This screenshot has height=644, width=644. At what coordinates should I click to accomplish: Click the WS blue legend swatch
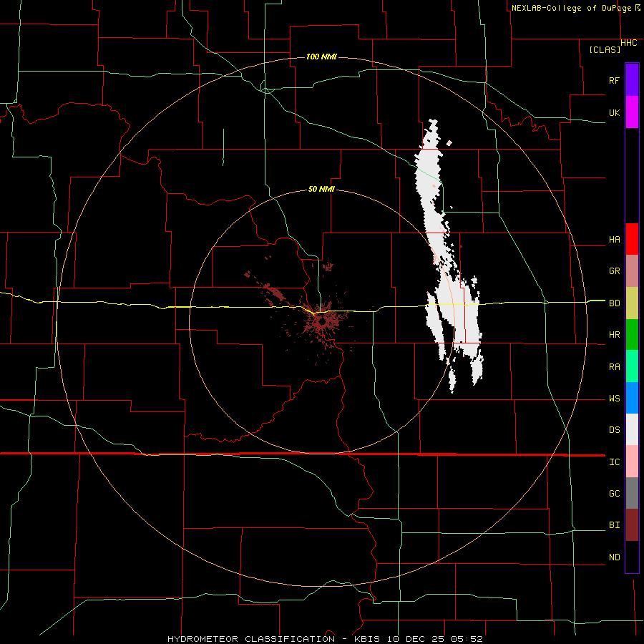[x=632, y=398]
